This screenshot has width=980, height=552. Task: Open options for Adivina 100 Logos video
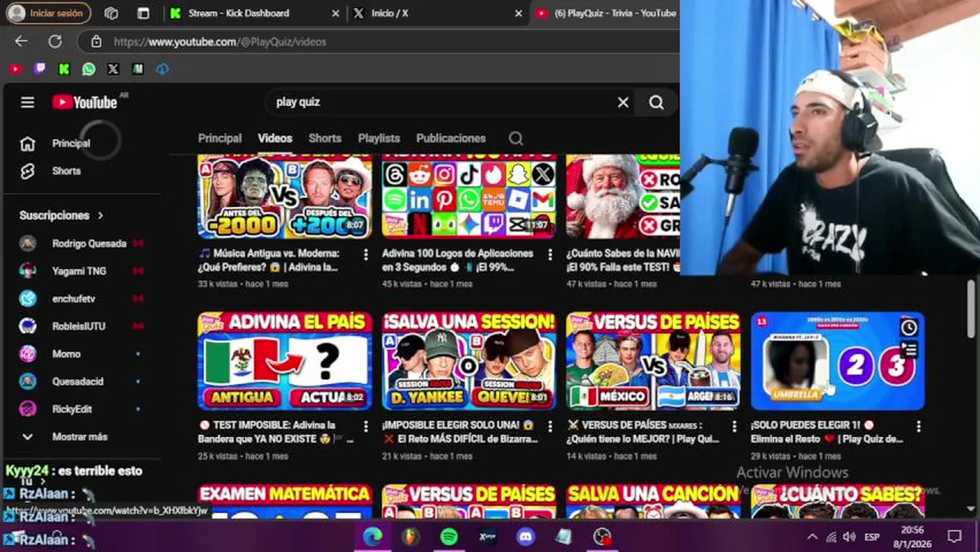(x=549, y=255)
